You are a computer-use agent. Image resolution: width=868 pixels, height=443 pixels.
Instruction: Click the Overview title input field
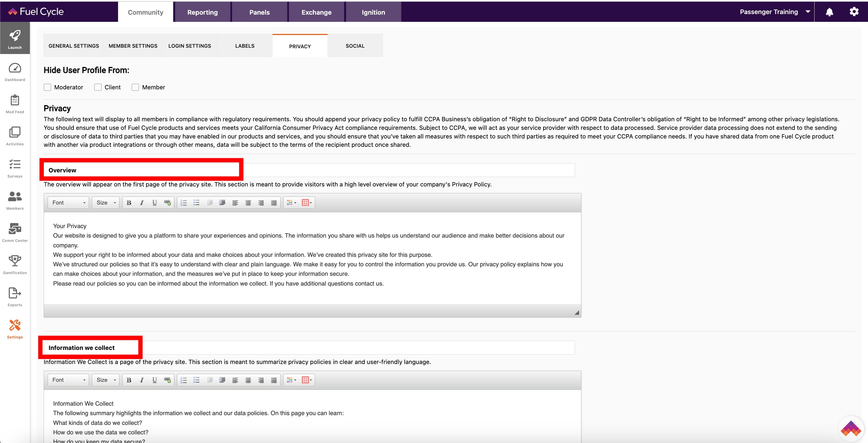coord(309,170)
